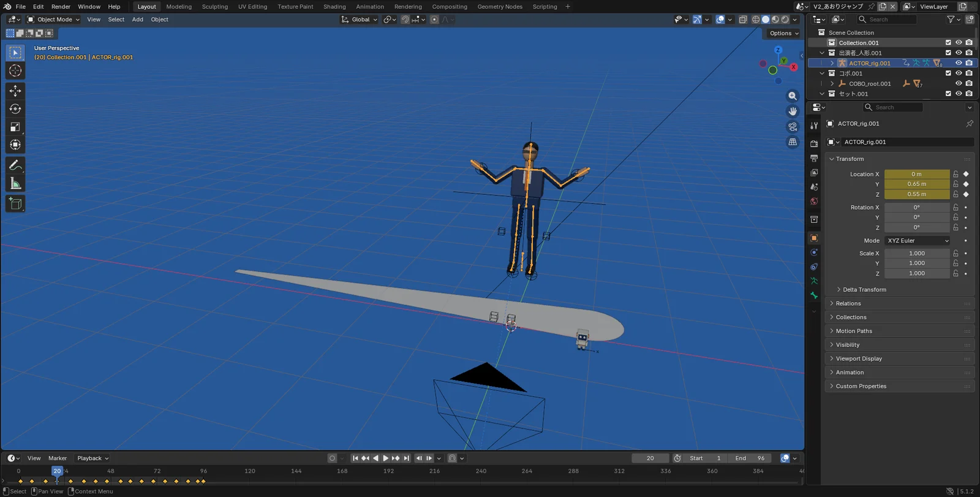This screenshot has height=497, width=980.
Task: Choose the Measure tool
Action: (15, 183)
